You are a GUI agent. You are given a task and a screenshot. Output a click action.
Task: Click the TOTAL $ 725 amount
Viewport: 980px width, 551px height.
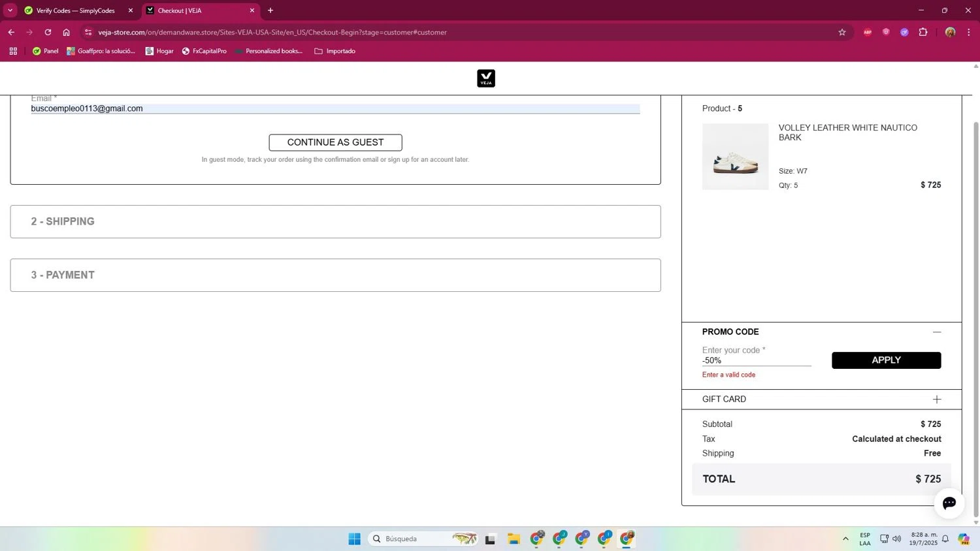pyautogui.click(x=928, y=479)
